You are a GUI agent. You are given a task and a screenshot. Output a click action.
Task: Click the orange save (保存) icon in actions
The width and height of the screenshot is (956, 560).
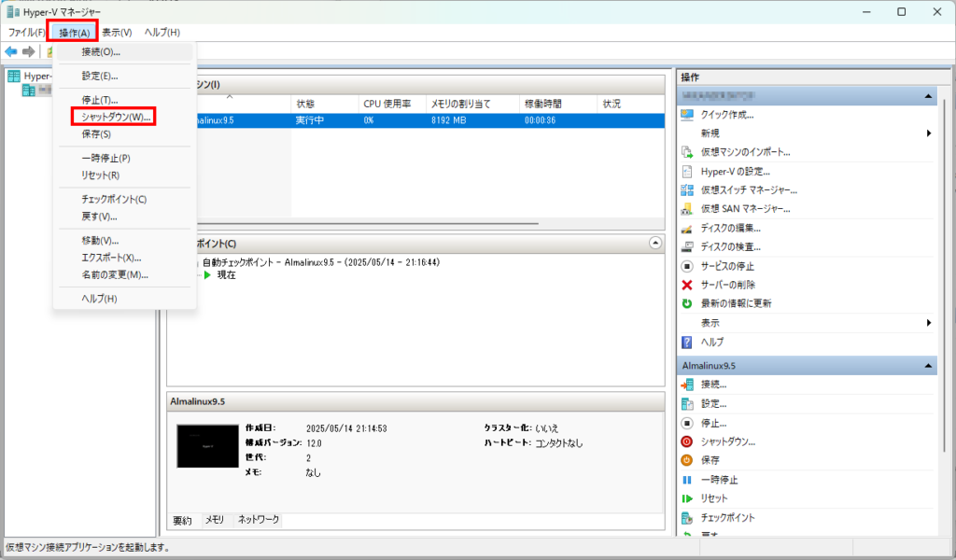click(x=687, y=460)
